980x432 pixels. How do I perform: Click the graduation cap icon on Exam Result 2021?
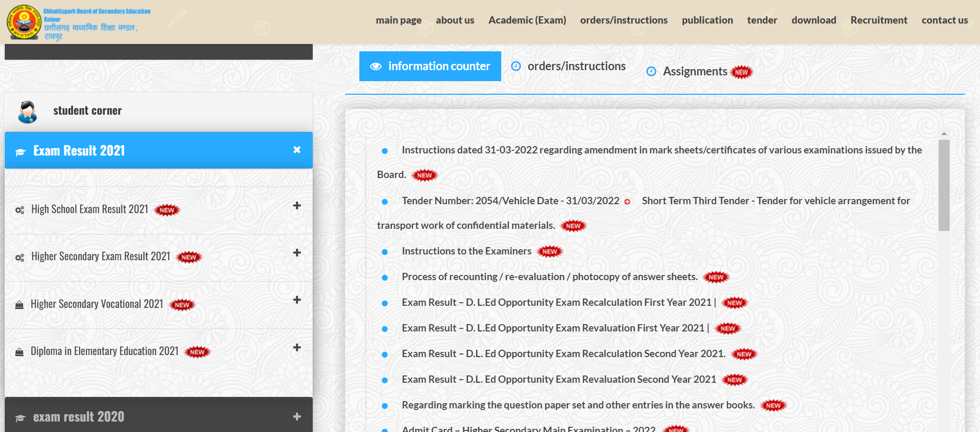point(20,152)
